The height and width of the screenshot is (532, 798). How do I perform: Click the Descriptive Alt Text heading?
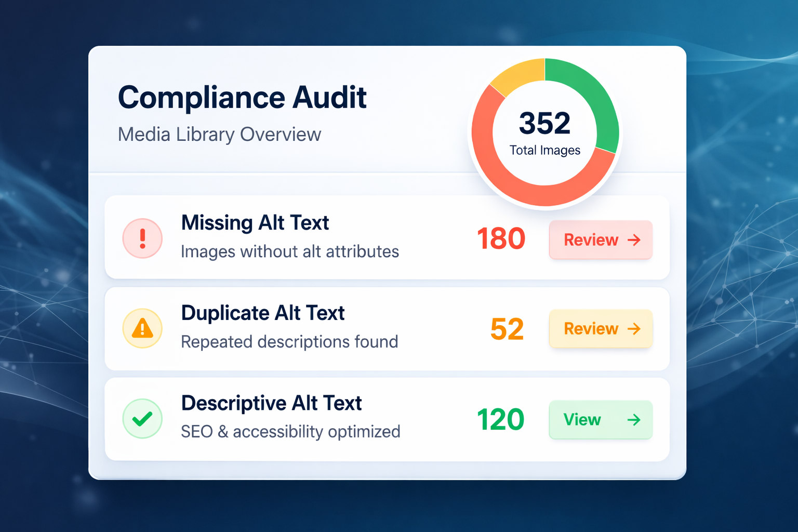271,403
